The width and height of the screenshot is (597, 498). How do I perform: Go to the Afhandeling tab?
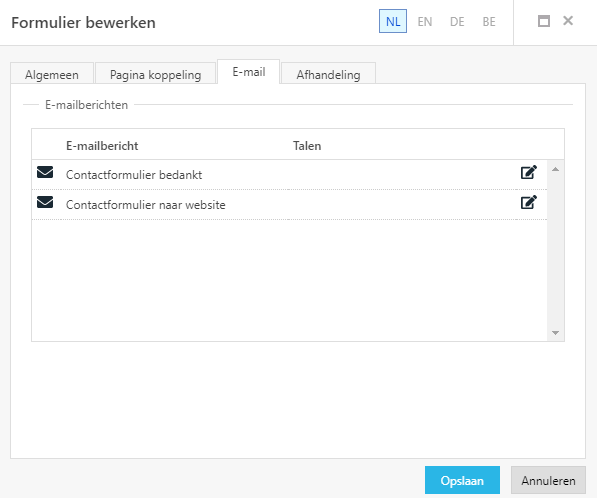pos(328,73)
